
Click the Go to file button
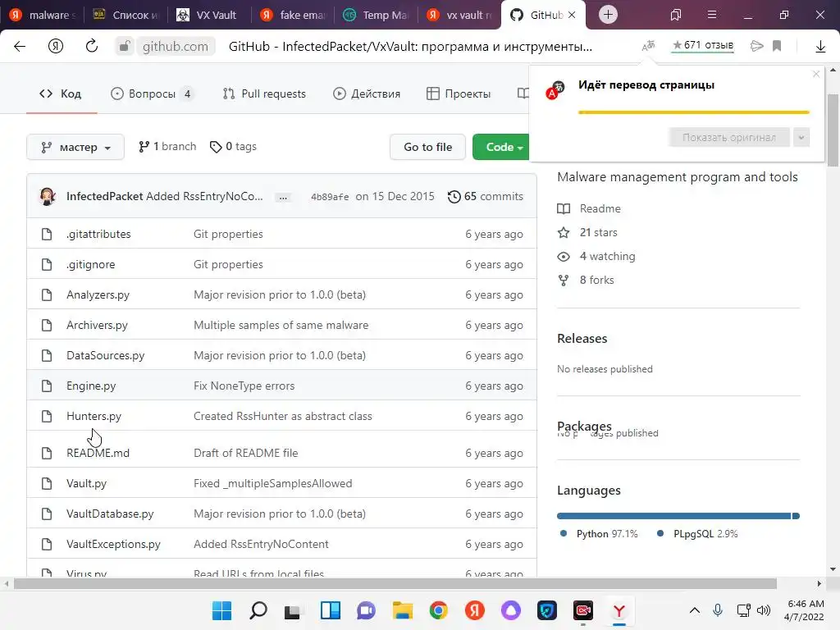(x=427, y=147)
